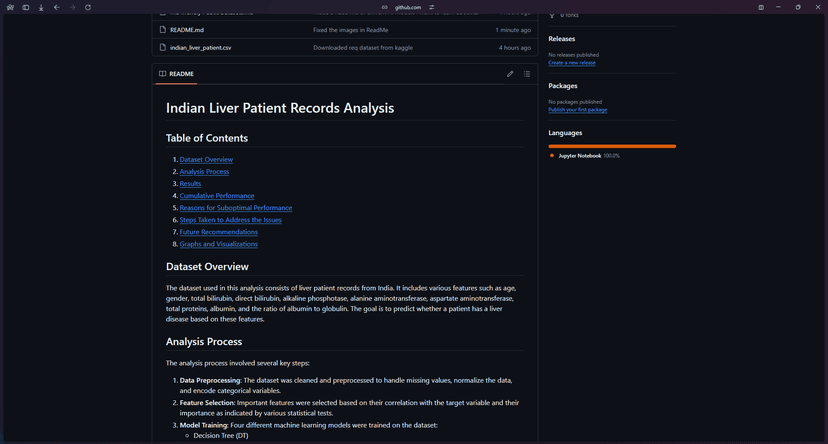Open site controls icon right of github.com
Image resolution: width=828 pixels, height=444 pixels.
tap(432, 7)
